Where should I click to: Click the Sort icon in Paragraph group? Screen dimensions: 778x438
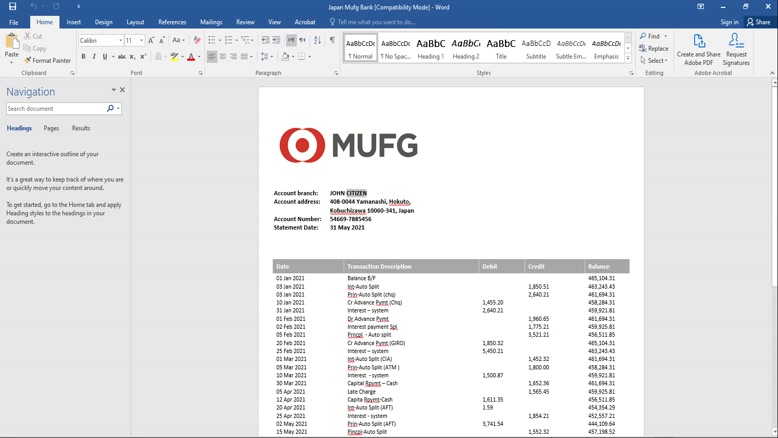click(317, 40)
